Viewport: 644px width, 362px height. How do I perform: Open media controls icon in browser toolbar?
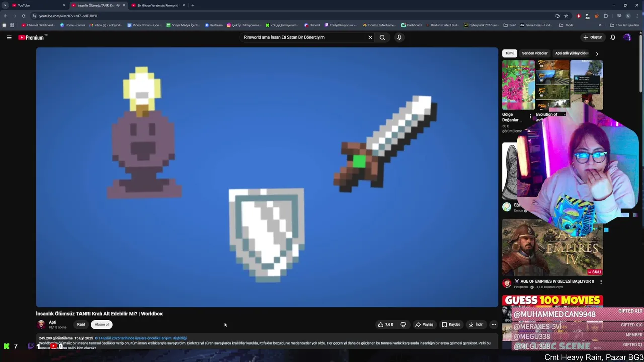619,16
